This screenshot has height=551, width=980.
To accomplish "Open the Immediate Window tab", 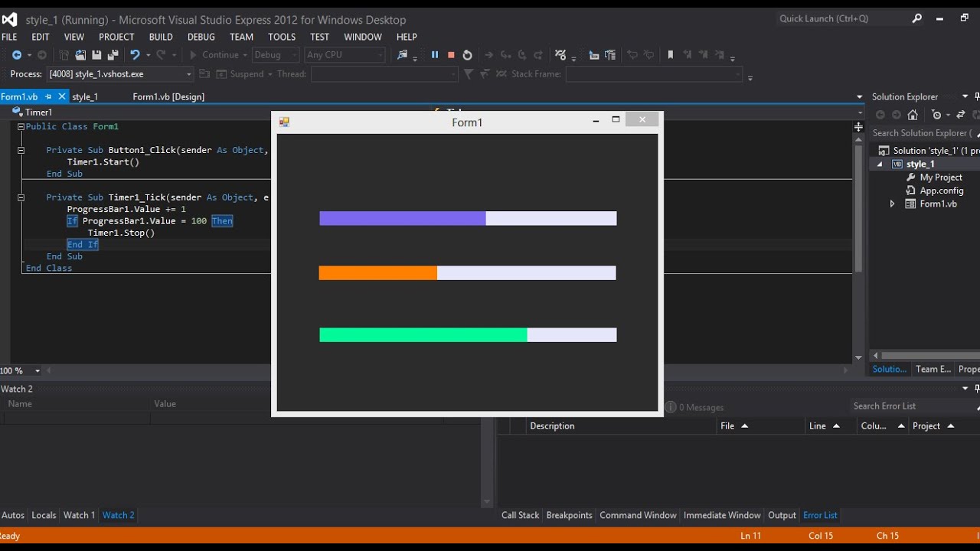I will 722,515.
